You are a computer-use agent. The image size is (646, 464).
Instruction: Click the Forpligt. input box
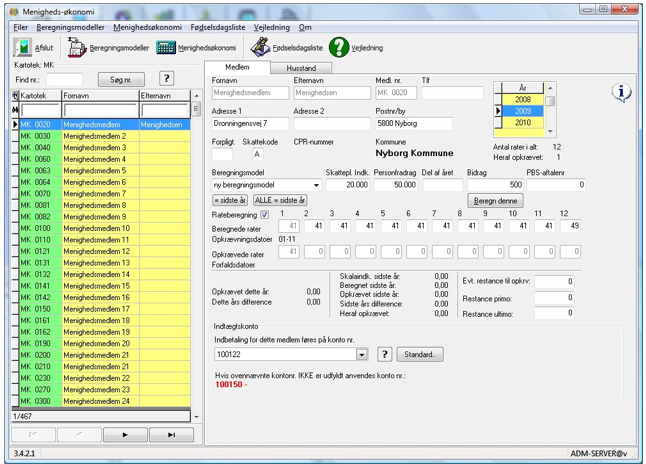(222, 155)
